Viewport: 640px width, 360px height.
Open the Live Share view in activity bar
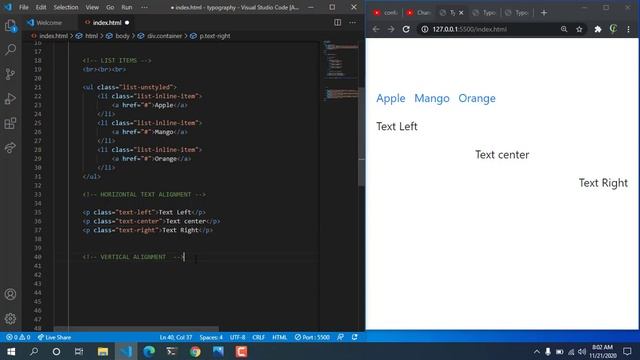(10, 147)
